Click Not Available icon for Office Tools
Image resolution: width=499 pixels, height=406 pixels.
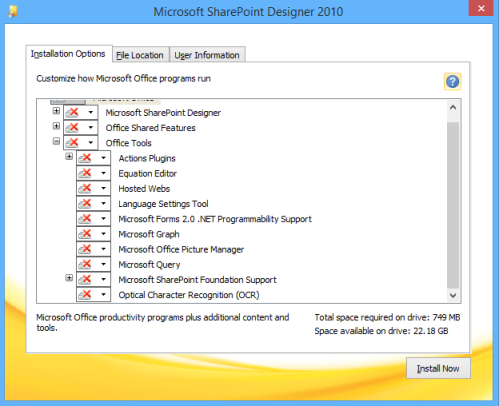[72, 143]
